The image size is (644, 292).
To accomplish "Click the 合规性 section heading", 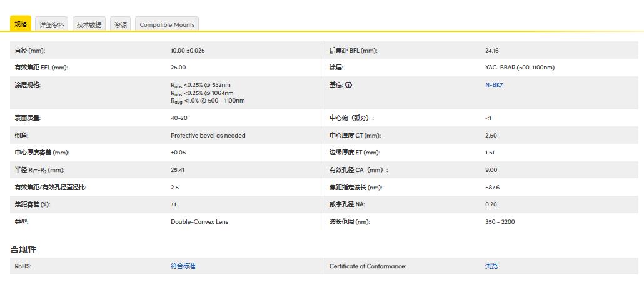I will click(23, 249).
